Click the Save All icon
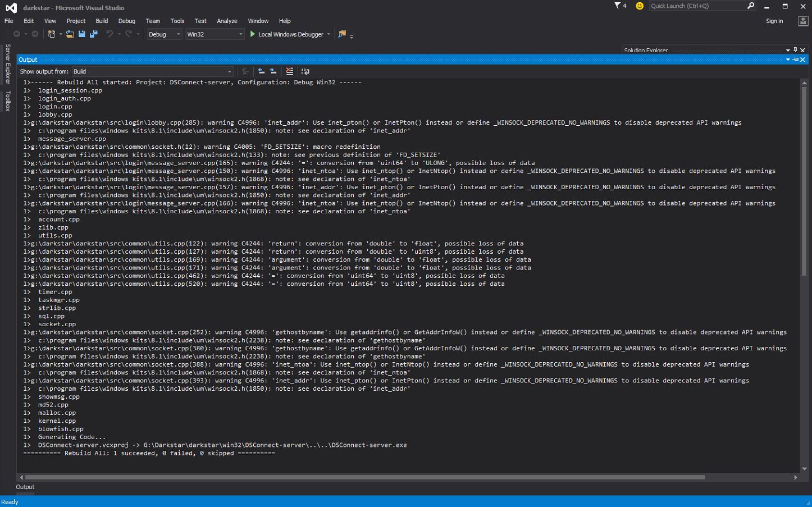This screenshot has width=812, height=507. pyautogui.click(x=93, y=34)
